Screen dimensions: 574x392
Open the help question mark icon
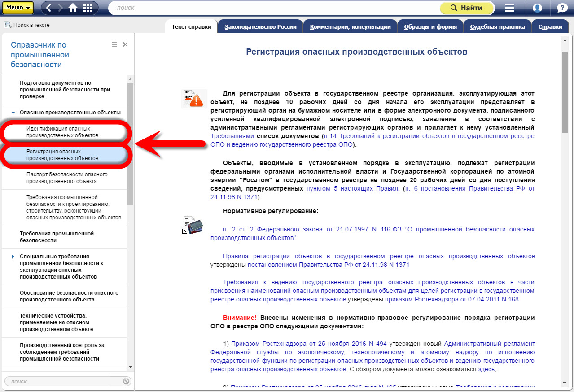562,8
